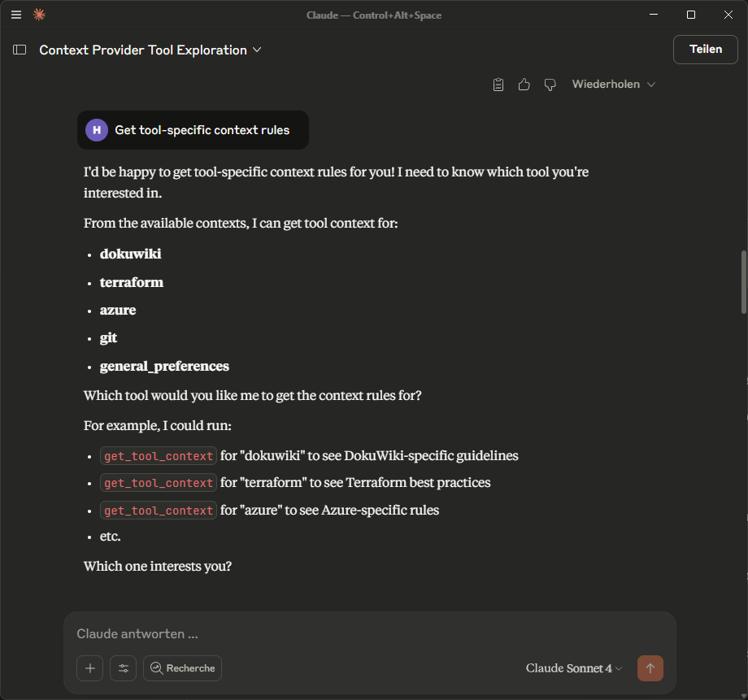The image size is (748, 700).
Task: Send the message with the arrow icon
Action: (x=650, y=667)
